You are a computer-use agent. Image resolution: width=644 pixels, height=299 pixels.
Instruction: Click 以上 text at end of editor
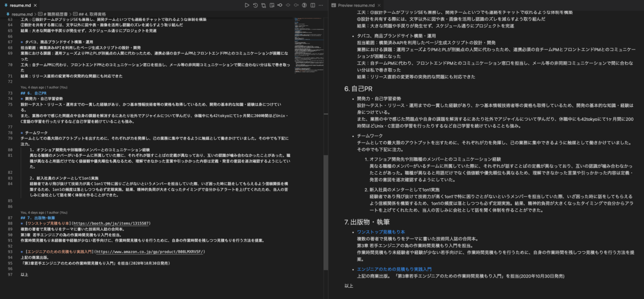(x=24, y=274)
